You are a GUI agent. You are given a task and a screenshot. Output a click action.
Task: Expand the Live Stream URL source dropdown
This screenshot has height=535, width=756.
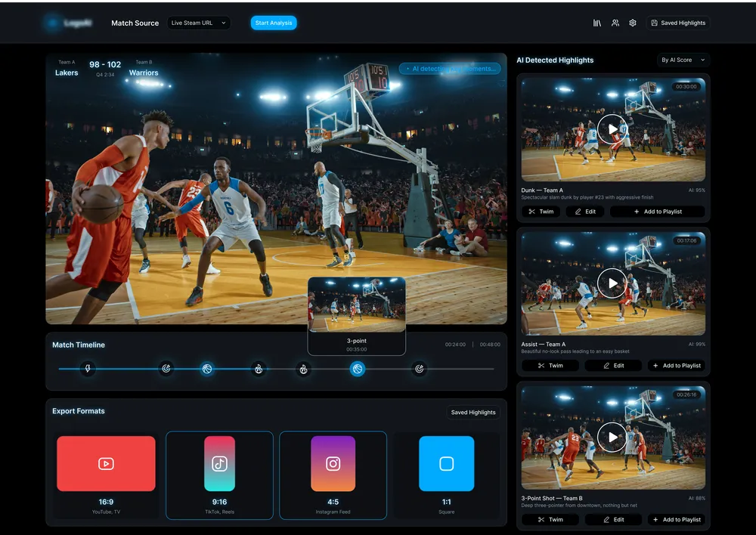click(199, 23)
